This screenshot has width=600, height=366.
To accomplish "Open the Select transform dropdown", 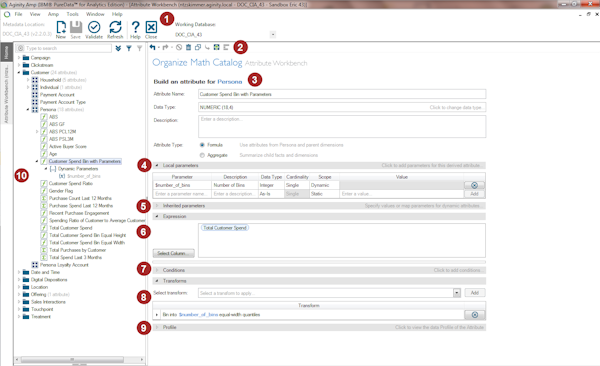I will (x=457, y=293).
